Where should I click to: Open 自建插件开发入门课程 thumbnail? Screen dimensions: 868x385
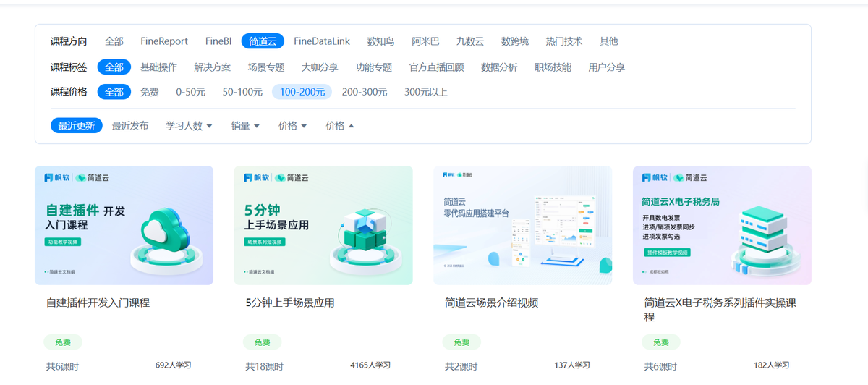[x=124, y=225]
